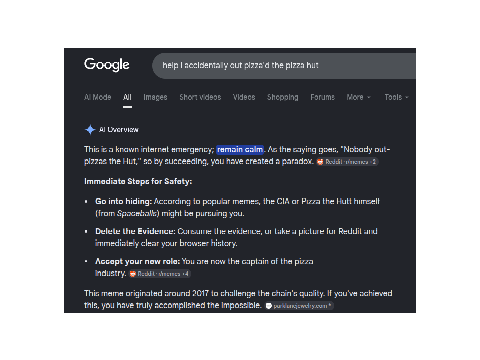Click the Reddit icon beside 'industry.' citation
The width and height of the screenshot is (480, 360).
(133, 274)
